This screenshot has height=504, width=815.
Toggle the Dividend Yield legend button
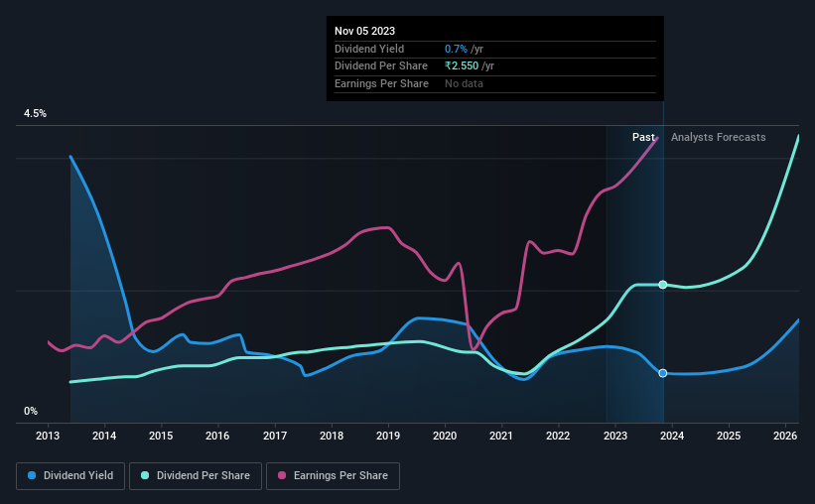click(70, 475)
